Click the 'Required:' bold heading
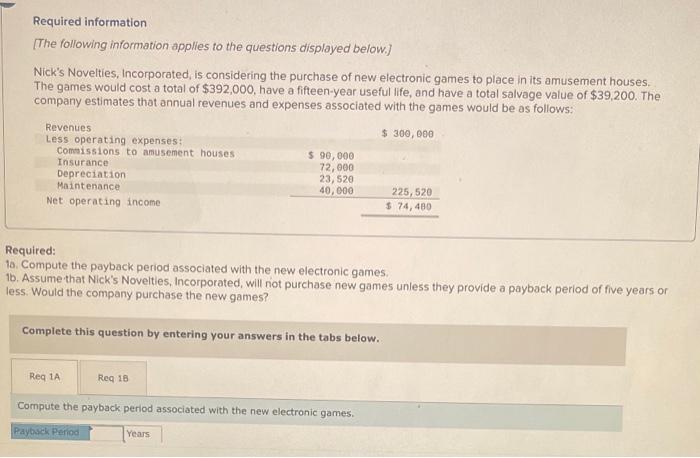 [x=30, y=250]
